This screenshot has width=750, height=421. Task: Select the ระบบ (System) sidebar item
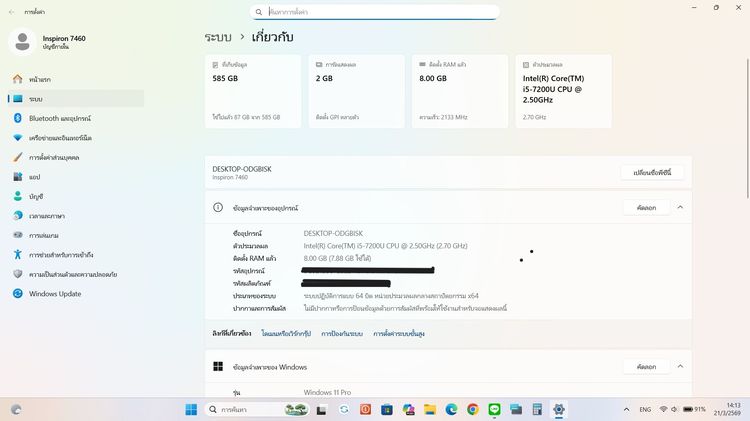pos(36,99)
